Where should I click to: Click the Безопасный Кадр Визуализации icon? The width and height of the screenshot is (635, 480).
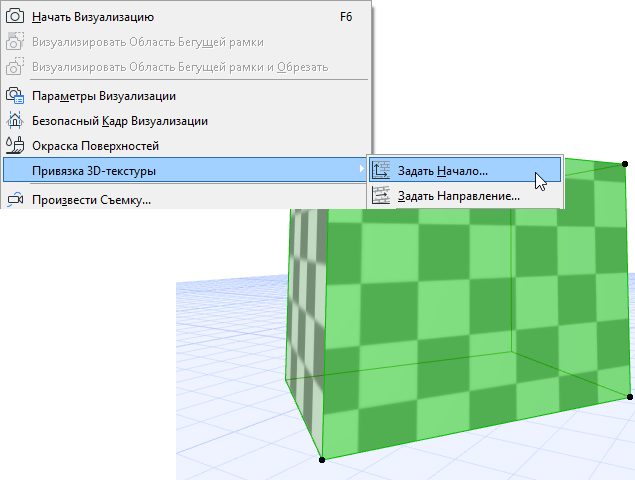pyautogui.click(x=15, y=121)
